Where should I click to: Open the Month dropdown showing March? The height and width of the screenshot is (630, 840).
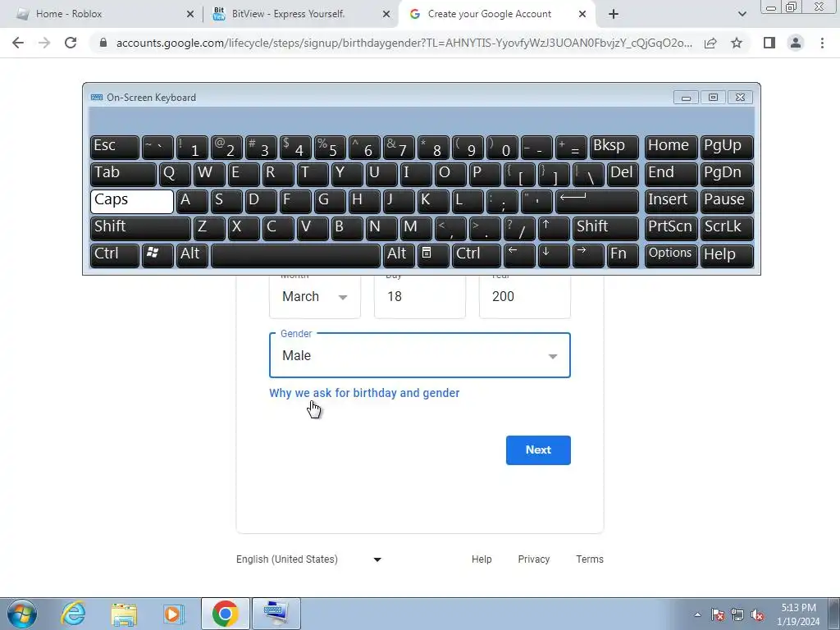pos(314,297)
